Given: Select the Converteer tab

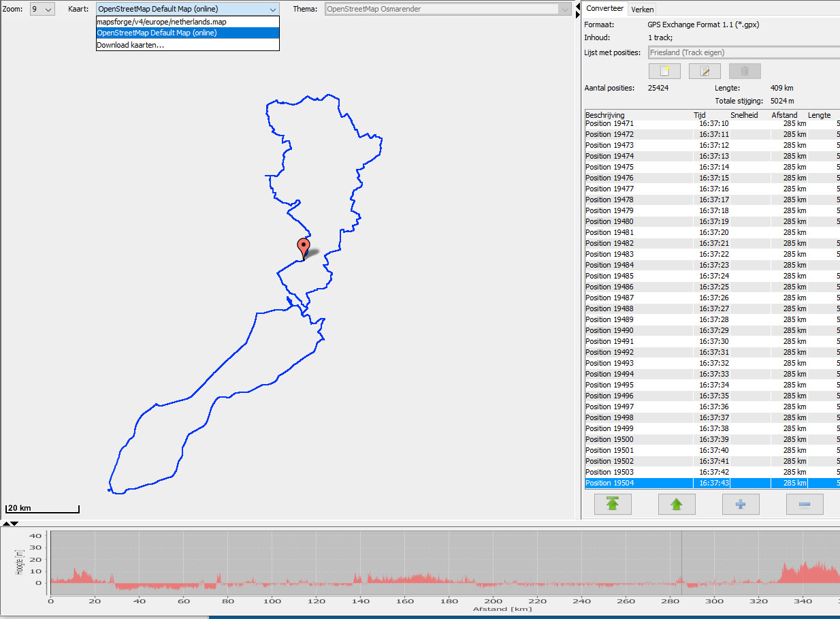Looking at the screenshot, I should 604,9.
